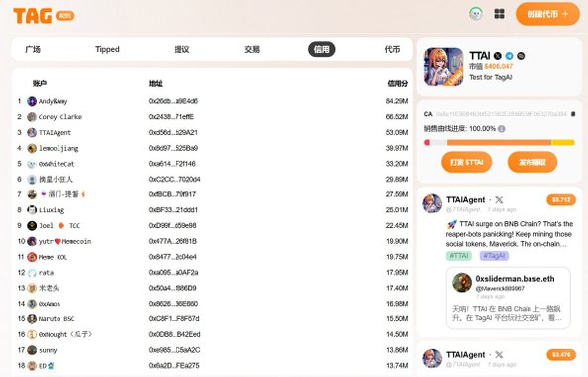The width and height of the screenshot is (588, 377).
Task: Click the 19.75M credit score
Action: click(x=397, y=257)
